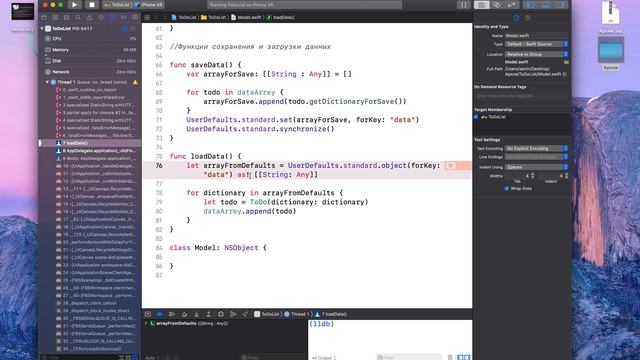This screenshot has width=640, height=360.
Task: Collapse the ToDoList PID process tree
Action: [42, 29]
